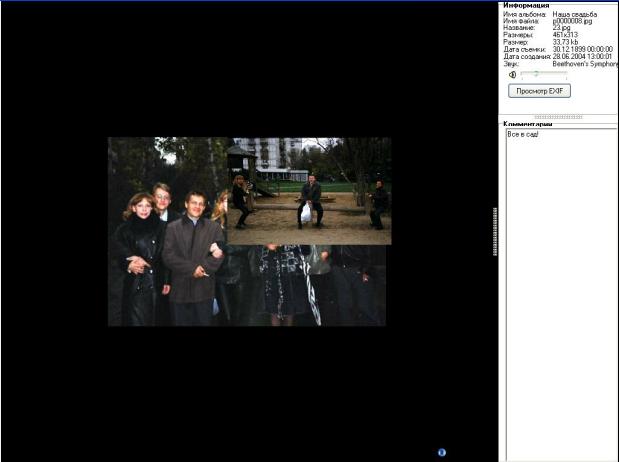The height and width of the screenshot is (462, 619).
Task: Click the comment text "Все в сад!"
Action: click(523, 134)
